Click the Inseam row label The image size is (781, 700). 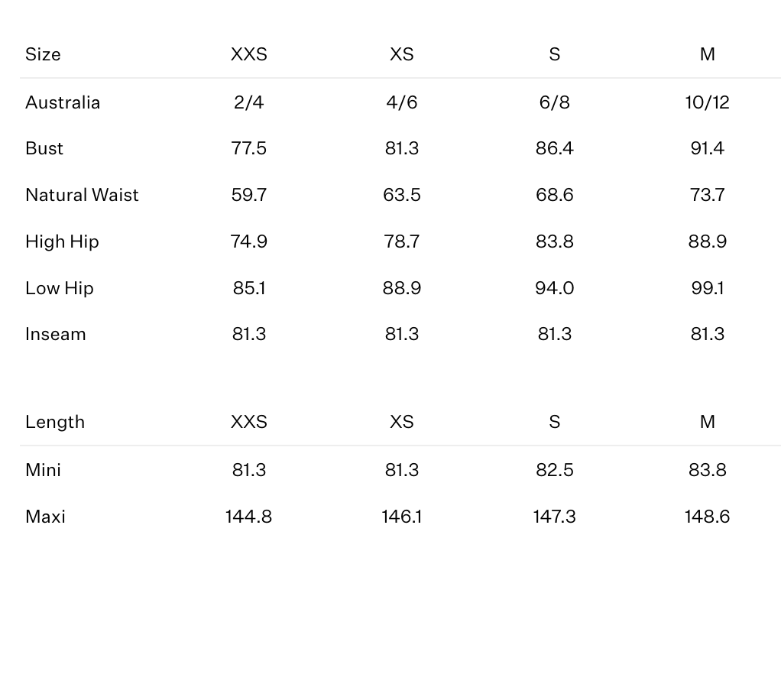56,334
